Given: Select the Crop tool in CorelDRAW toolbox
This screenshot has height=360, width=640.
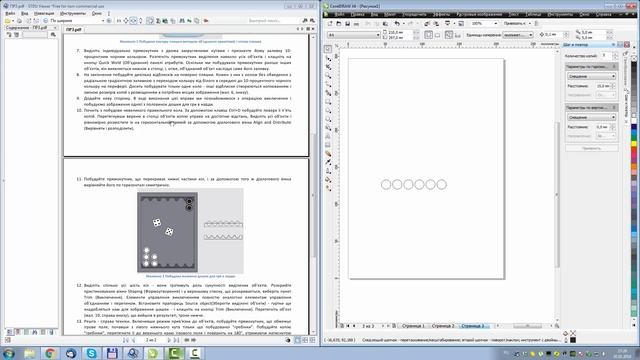Looking at the screenshot, I should pos(328,67).
